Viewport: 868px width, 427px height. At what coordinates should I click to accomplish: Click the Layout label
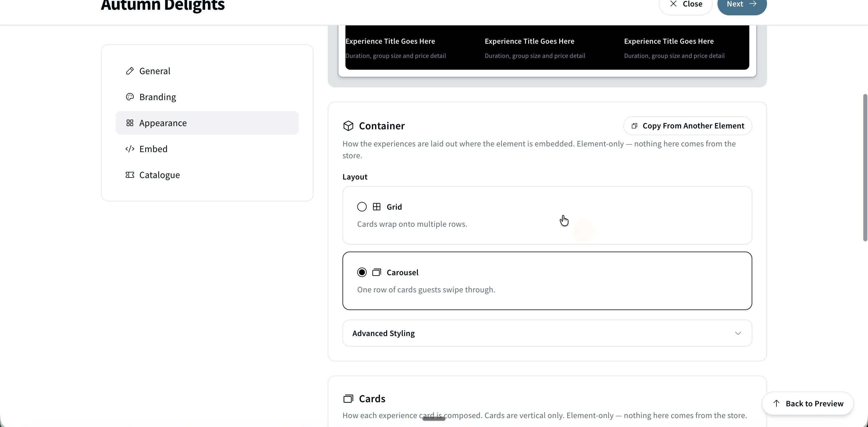click(355, 177)
